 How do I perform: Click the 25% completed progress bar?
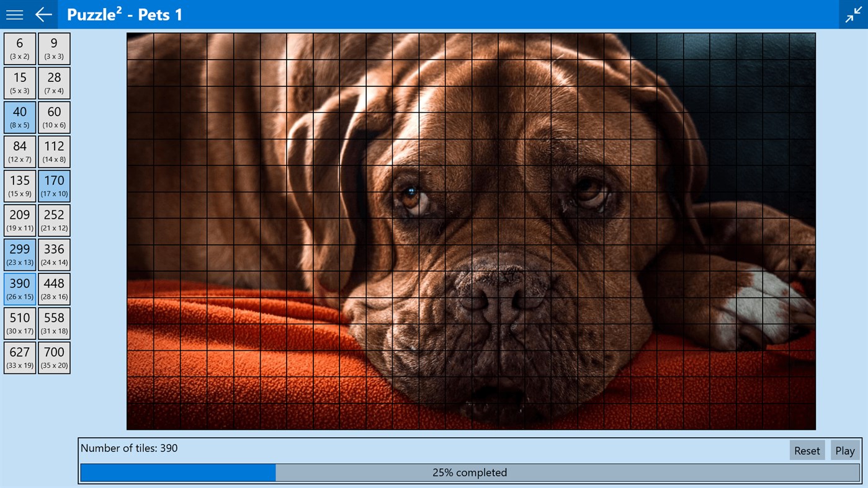click(470, 472)
